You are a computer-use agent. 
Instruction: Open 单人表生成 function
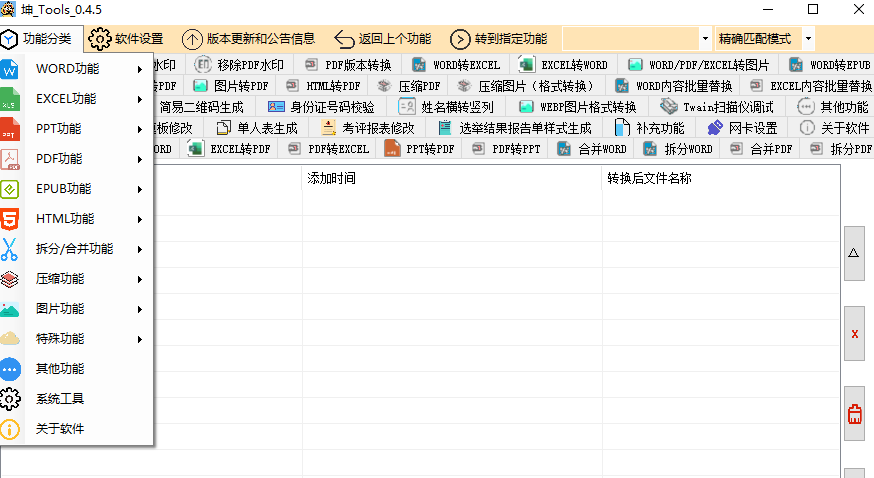[257, 128]
